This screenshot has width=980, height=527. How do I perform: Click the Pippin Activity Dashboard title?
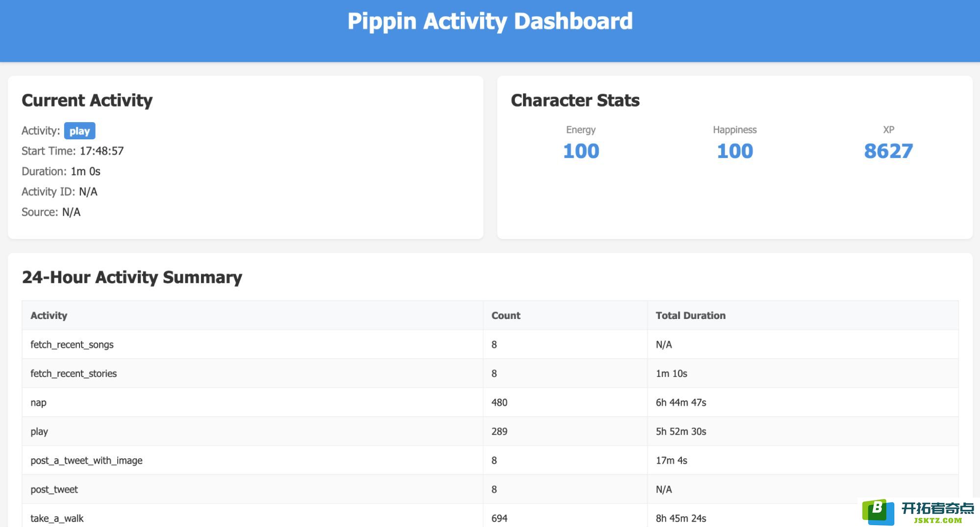[490, 22]
